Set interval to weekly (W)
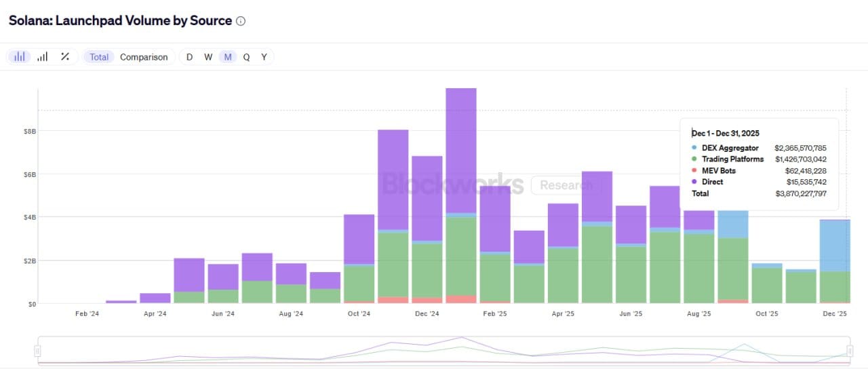 click(208, 57)
